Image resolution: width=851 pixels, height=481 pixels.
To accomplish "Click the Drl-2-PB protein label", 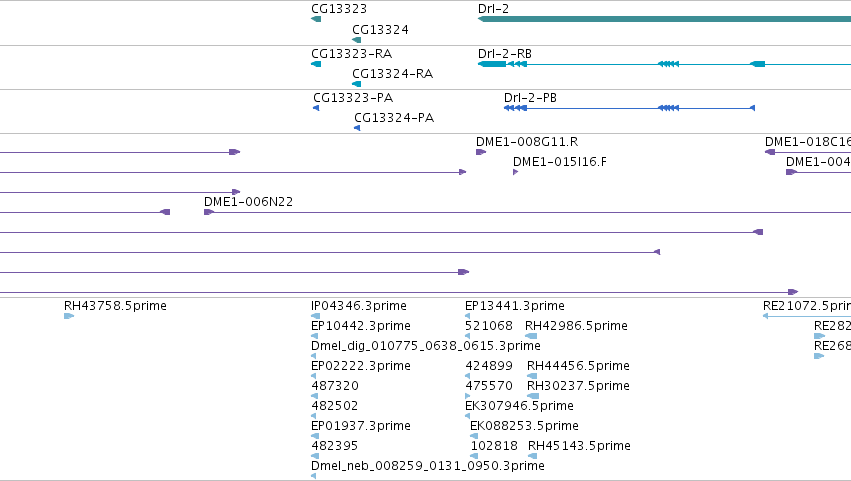I will coord(530,98).
